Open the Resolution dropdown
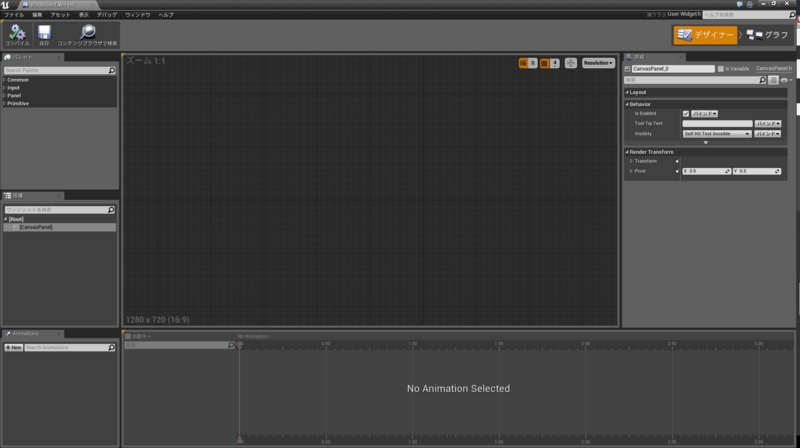The height and width of the screenshot is (448, 800). pos(598,63)
